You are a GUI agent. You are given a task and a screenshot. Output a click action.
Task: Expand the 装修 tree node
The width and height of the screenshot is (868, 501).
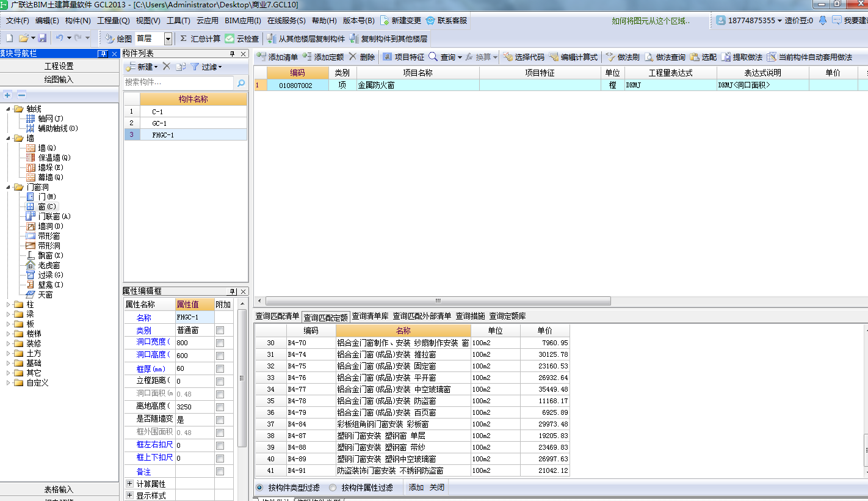[x=9, y=343]
